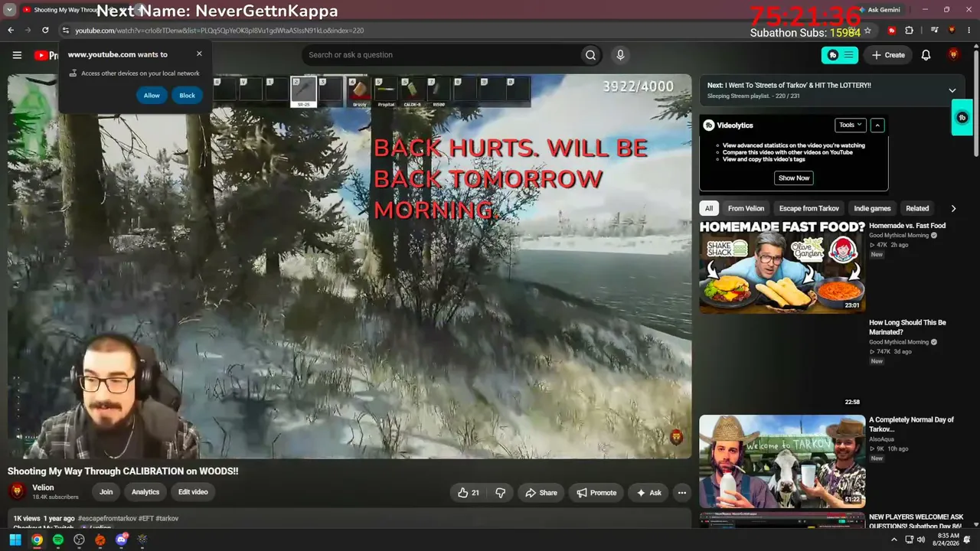Open the YouTube guide hamburger menu
This screenshot has width=980, height=551.
tap(17, 55)
